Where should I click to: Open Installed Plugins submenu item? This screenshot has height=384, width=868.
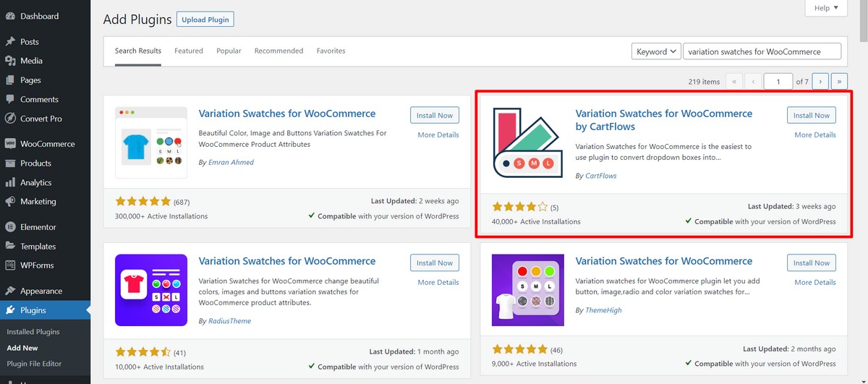click(x=33, y=332)
